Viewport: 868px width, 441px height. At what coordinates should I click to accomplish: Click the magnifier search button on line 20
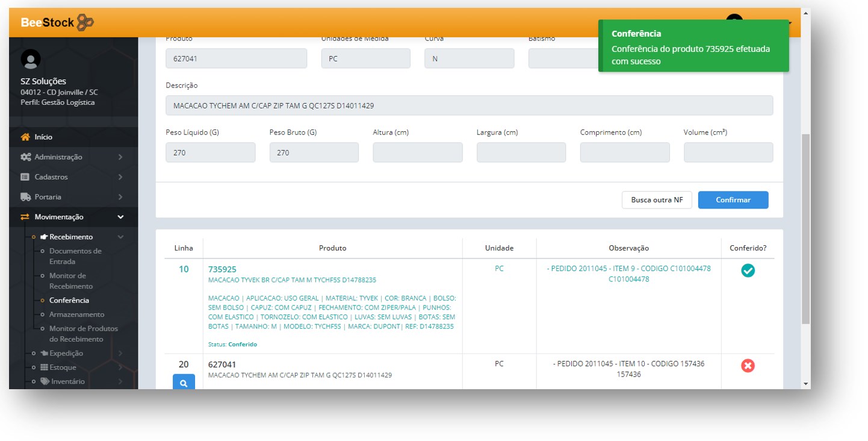click(184, 382)
